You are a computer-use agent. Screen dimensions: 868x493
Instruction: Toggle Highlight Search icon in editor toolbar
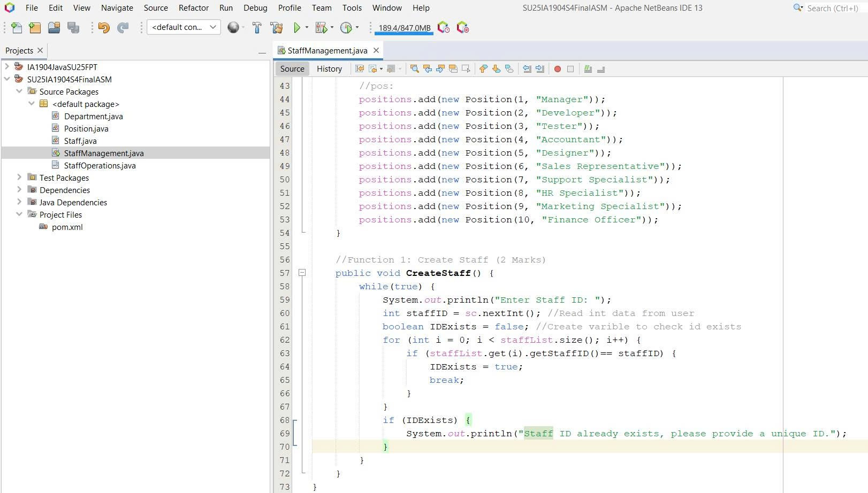pos(453,69)
